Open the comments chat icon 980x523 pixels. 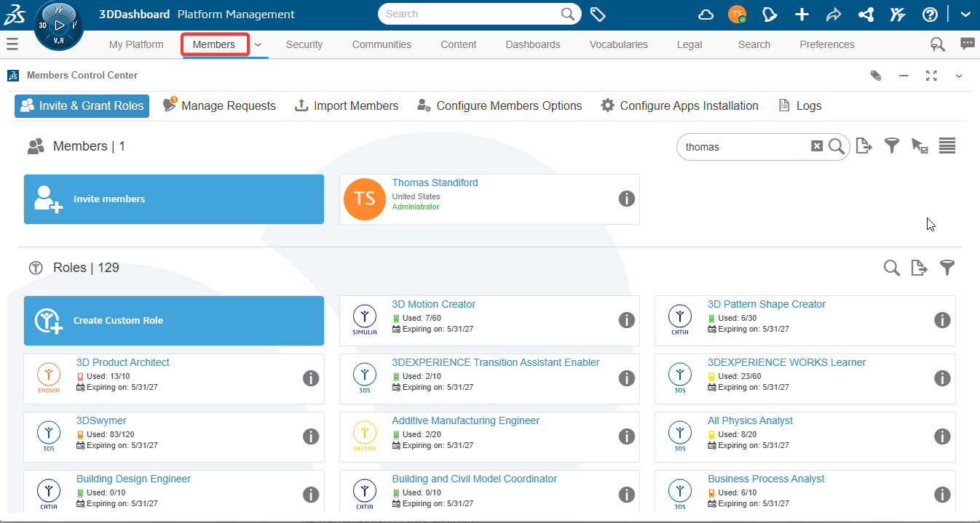pos(968,44)
